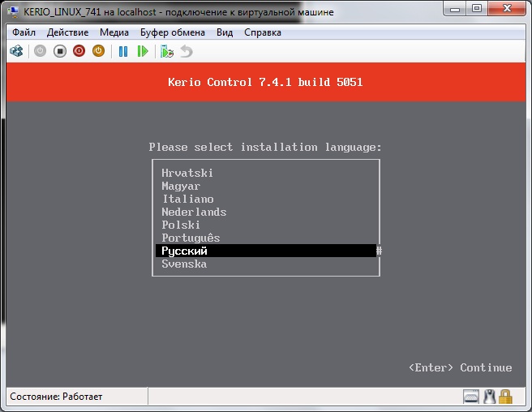Select Русский in the language list
The image size is (532, 412).
point(184,251)
